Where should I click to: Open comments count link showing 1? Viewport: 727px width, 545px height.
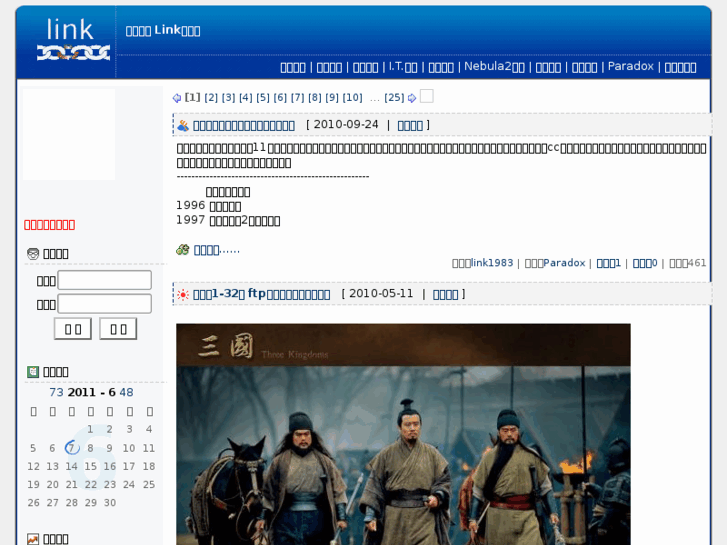click(x=608, y=263)
